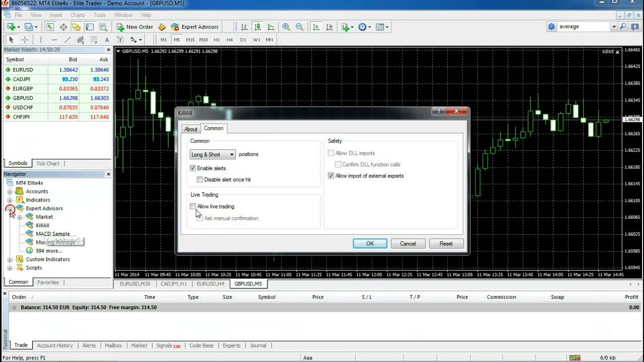The width and height of the screenshot is (644, 362).
Task: Open the Tools menu
Action: [100, 15]
